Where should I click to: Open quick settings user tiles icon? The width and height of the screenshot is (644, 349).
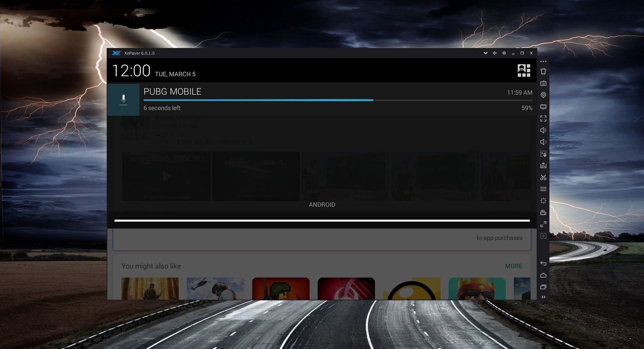pos(524,70)
